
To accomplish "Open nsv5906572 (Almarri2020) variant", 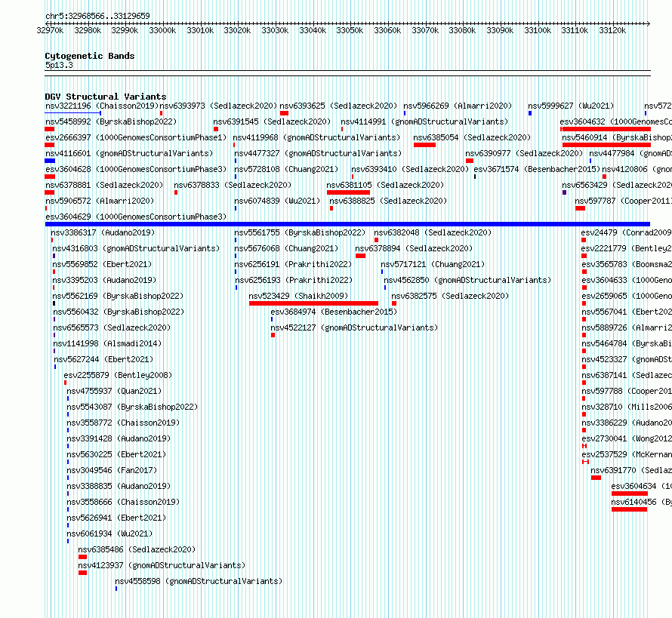I will coord(100,201).
